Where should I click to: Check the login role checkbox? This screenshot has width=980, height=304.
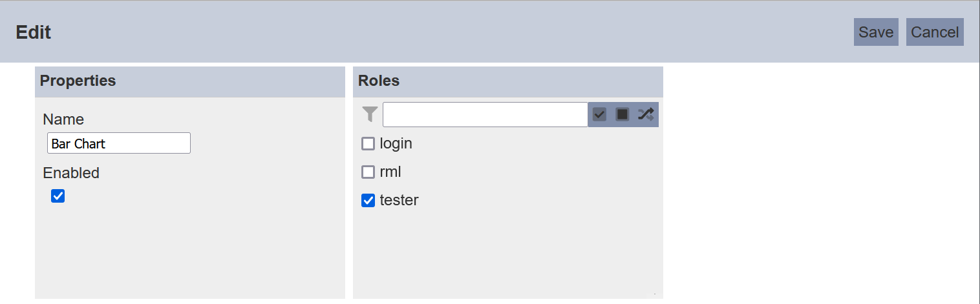[x=368, y=143]
